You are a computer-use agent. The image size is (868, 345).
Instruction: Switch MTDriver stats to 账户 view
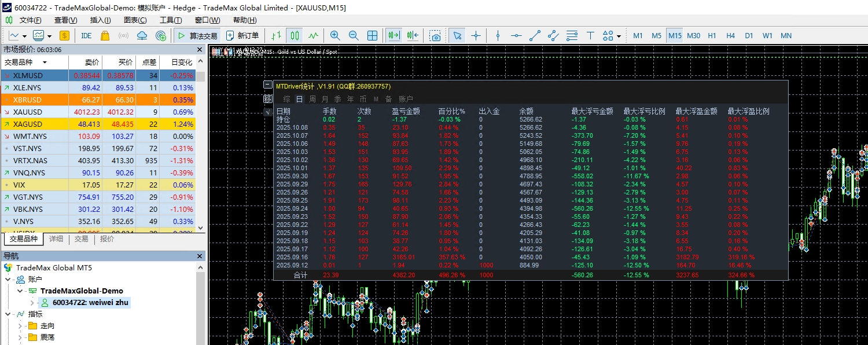click(406, 99)
